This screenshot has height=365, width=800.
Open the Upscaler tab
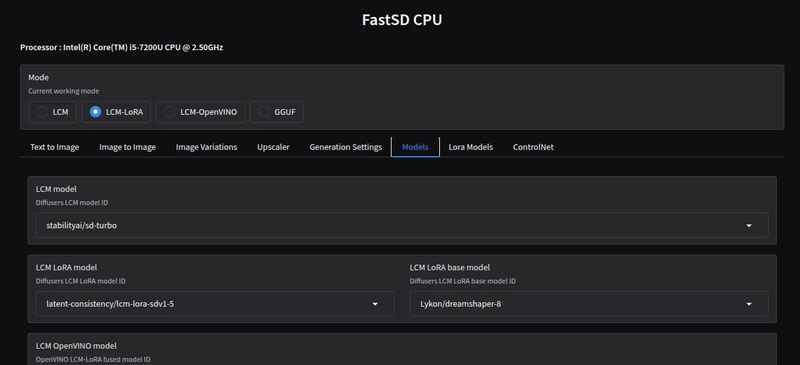pyautogui.click(x=273, y=147)
